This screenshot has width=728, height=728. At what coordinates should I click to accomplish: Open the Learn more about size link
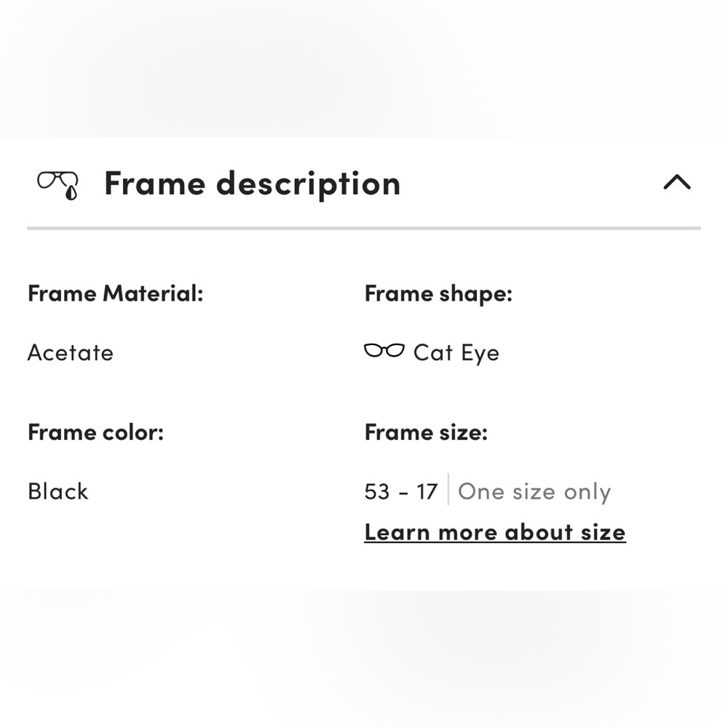coord(494,532)
